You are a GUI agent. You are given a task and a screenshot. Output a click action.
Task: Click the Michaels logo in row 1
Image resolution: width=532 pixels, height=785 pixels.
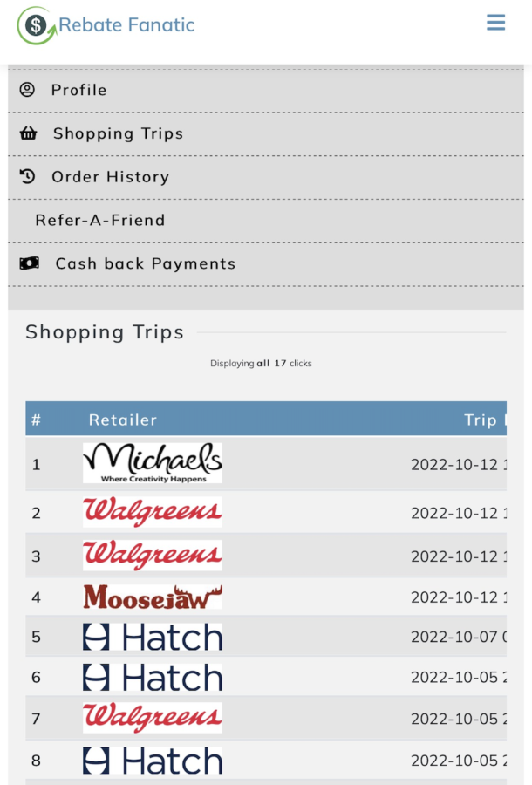tap(152, 463)
